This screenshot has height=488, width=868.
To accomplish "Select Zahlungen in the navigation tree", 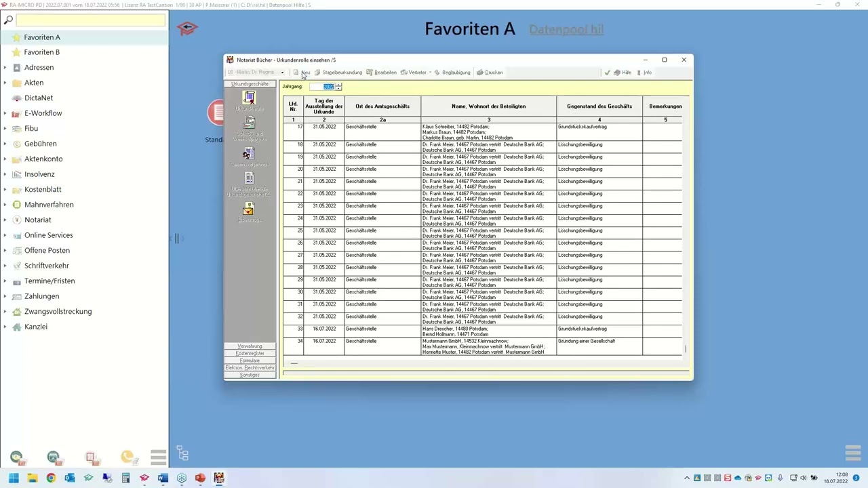I will point(42,296).
